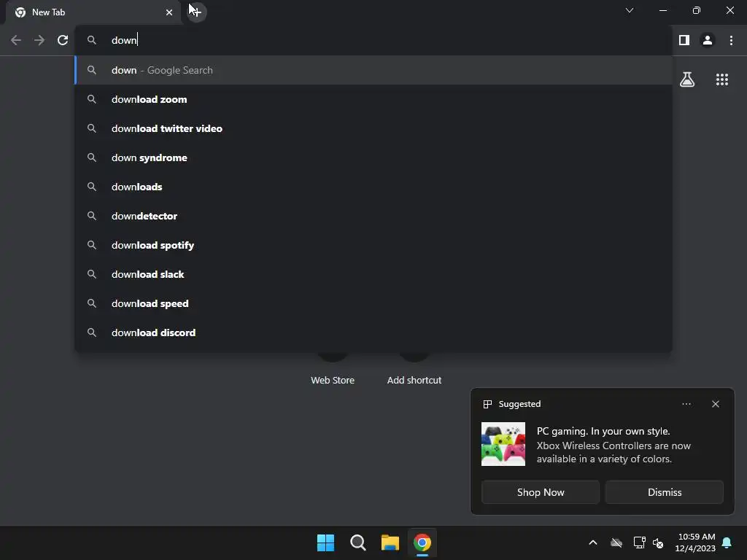The height and width of the screenshot is (560, 747).
Task: Click the magnifier icon beside 'download zoom'
Action: [92, 99]
